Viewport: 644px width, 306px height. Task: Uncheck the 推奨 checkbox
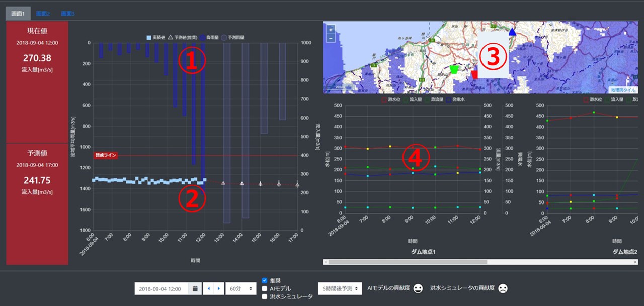point(265,280)
